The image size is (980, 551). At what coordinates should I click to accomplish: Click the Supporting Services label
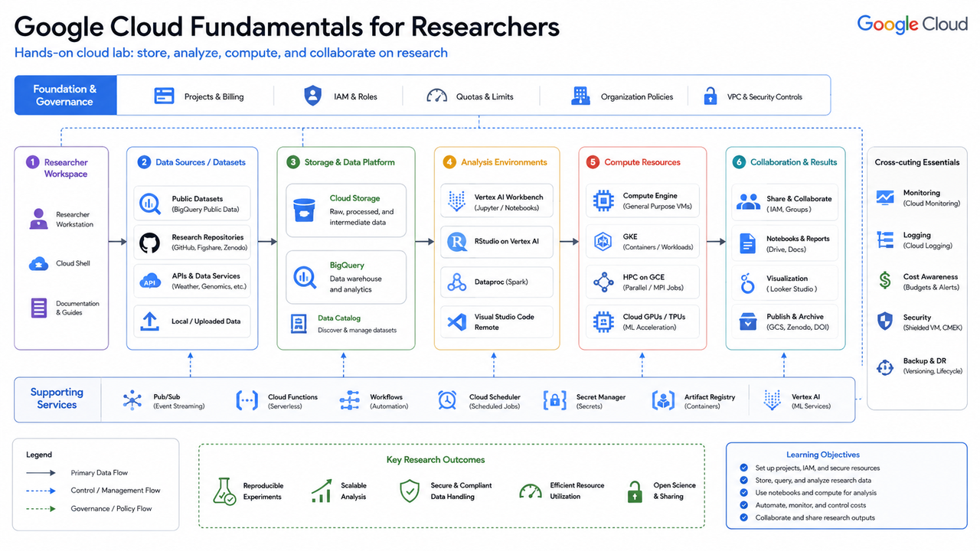[57, 398]
